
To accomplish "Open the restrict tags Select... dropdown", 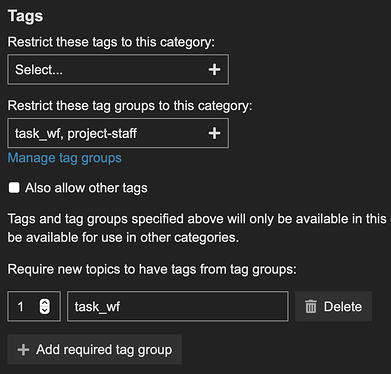I will [118, 69].
